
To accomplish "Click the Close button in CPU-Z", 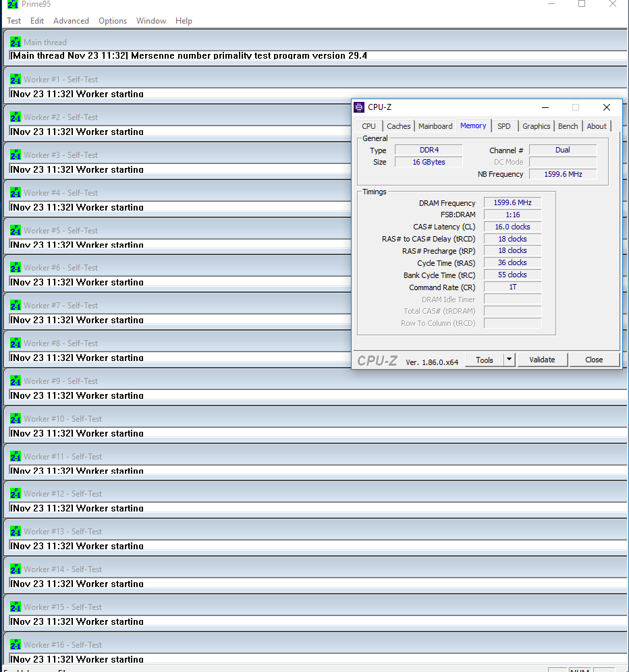I will click(595, 360).
